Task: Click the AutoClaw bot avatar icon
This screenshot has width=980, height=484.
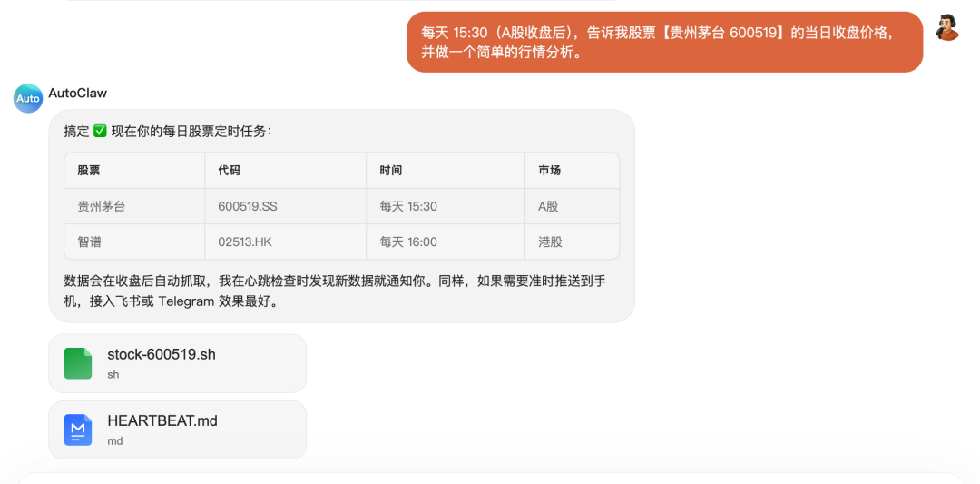Action: (x=28, y=98)
